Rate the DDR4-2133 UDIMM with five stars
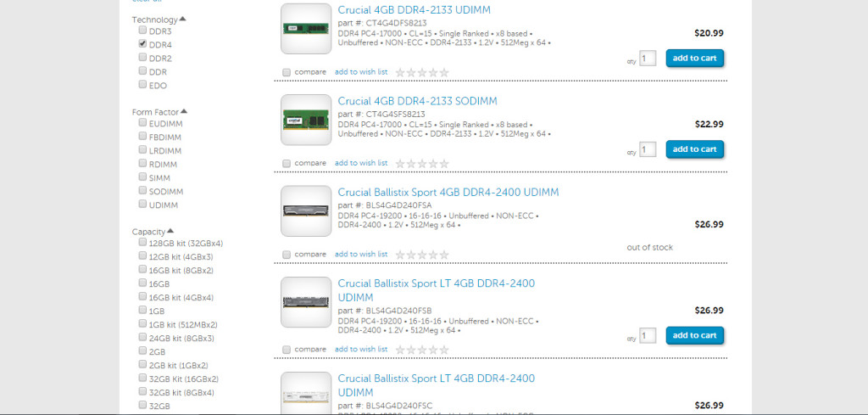The height and width of the screenshot is (415, 868). point(444,73)
